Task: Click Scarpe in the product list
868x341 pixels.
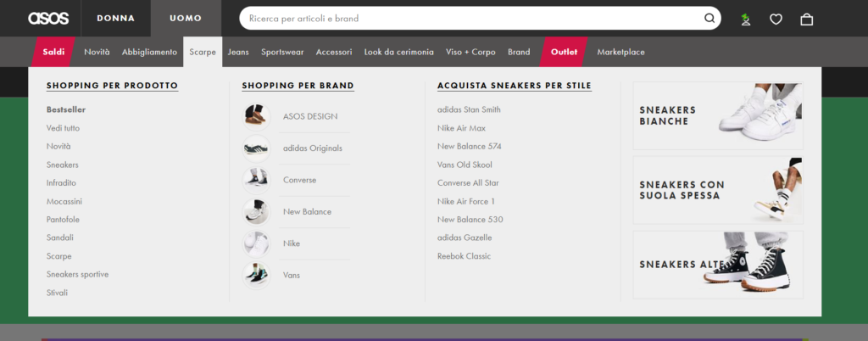Action: click(58, 256)
